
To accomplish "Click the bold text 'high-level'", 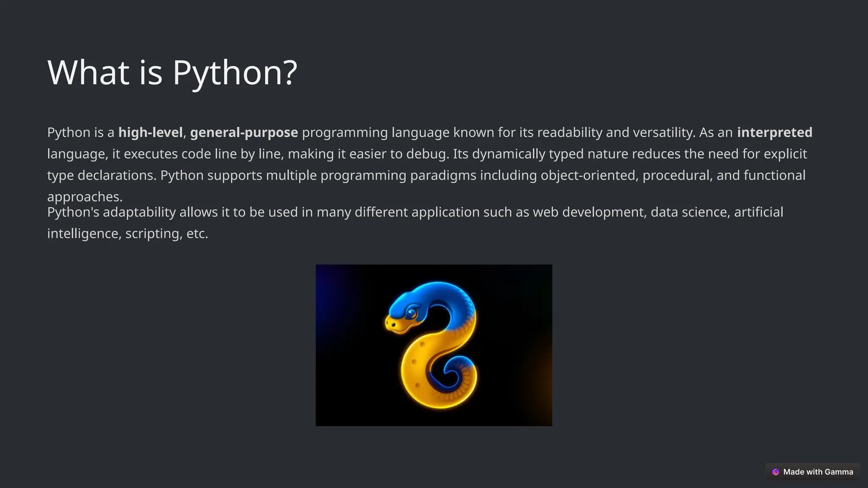I will coord(150,133).
